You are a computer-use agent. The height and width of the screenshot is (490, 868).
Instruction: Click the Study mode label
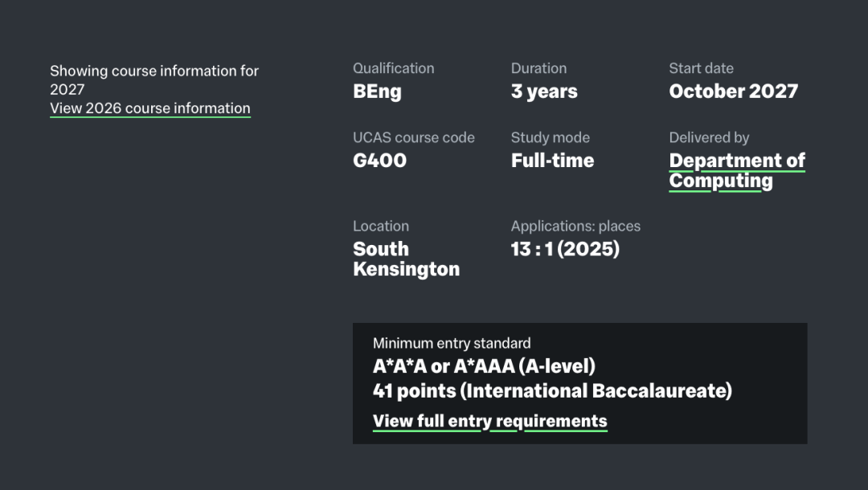550,137
